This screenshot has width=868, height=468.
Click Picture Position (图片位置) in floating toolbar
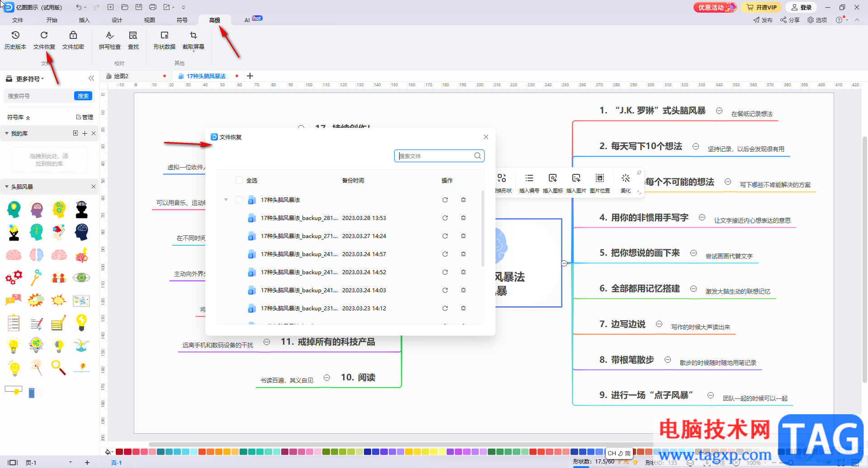(x=599, y=183)
